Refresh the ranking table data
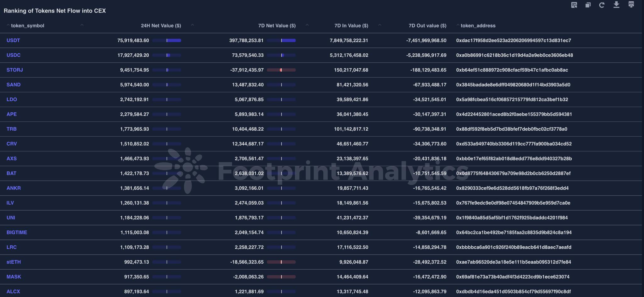This screenshot has height=297, width=644. [x=602, y=5]
